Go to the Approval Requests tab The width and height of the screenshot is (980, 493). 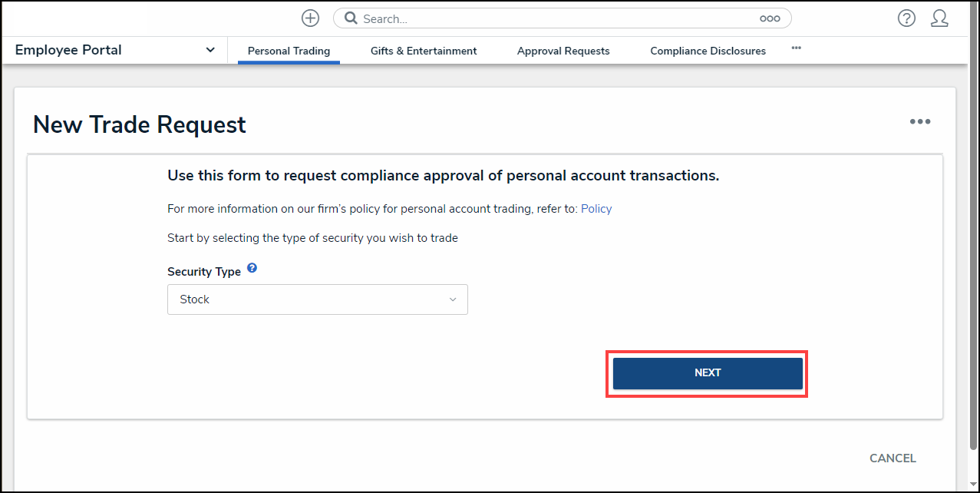coord(563,51)
